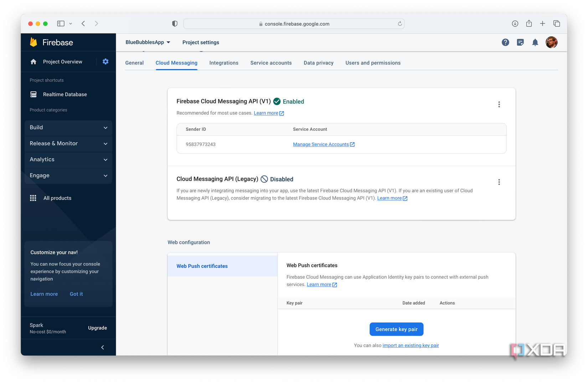The width and height of the screenshot is (588, 383).
Task: Click the Realtime Database icon
Action: pyautogui.click(x=33, y=94)
